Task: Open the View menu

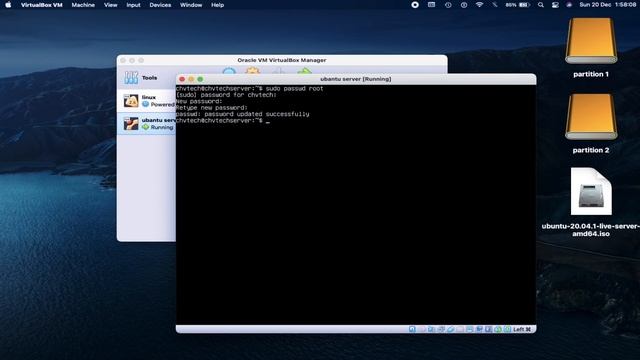Action: pos(110,5)
